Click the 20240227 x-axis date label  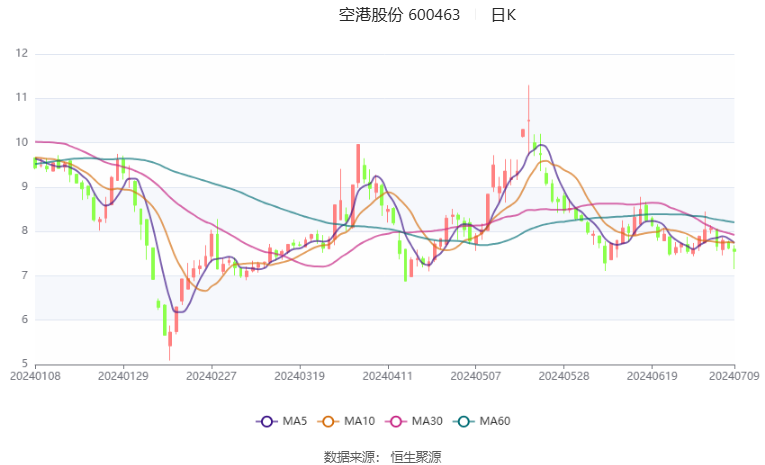click(211, 376)
